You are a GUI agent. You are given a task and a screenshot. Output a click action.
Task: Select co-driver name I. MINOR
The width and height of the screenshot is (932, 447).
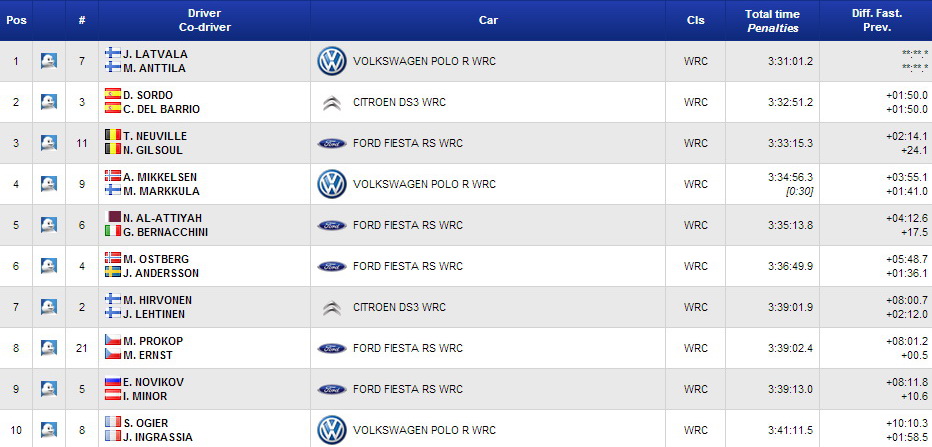coord(146,396)
